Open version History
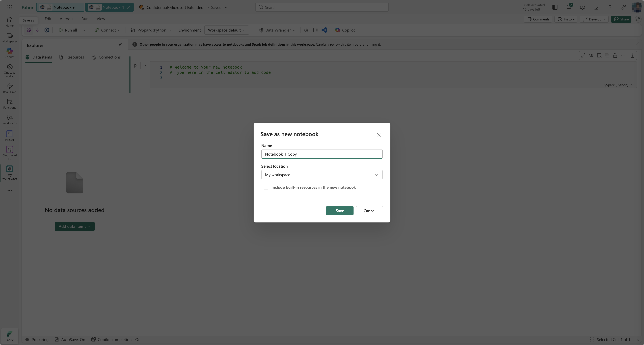The height and width of the screenshot is (345, 644). [566, 19]
